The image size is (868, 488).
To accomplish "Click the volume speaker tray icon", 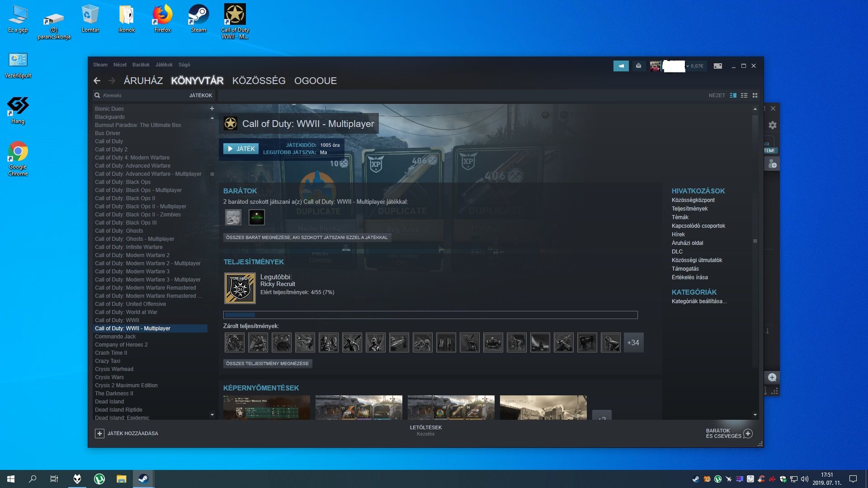I will point(804,479).
